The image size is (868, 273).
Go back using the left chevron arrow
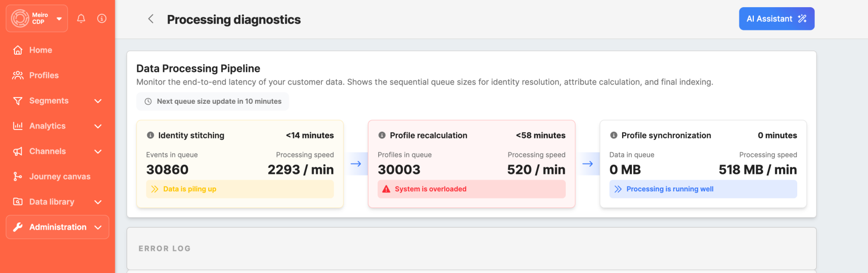point(151,19)
